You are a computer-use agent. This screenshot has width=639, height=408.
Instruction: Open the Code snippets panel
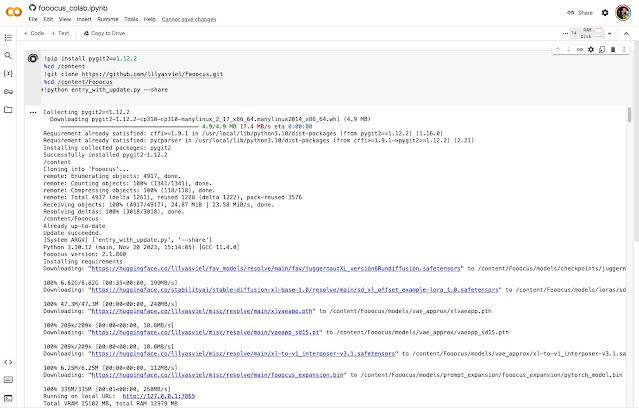(x=8, y=362)
